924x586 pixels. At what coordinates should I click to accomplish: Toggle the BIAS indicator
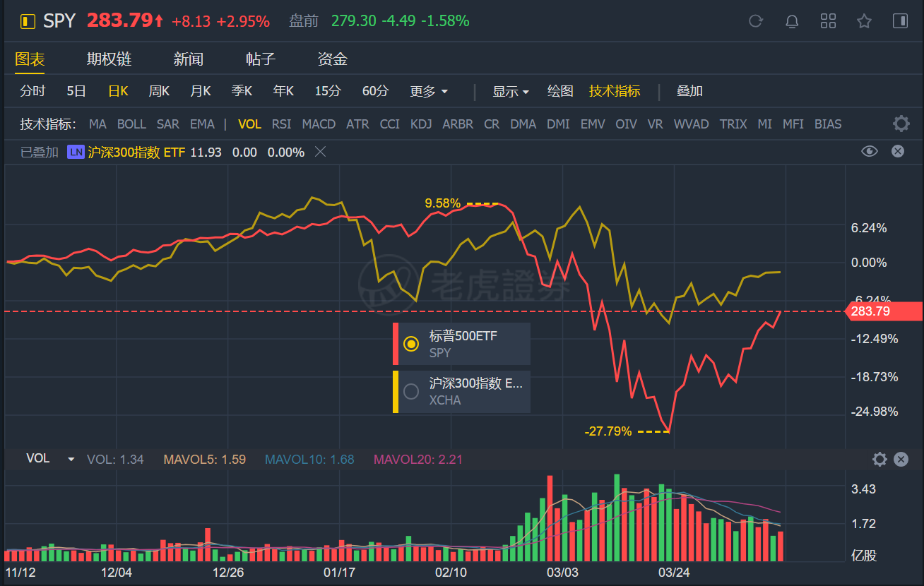828,124
